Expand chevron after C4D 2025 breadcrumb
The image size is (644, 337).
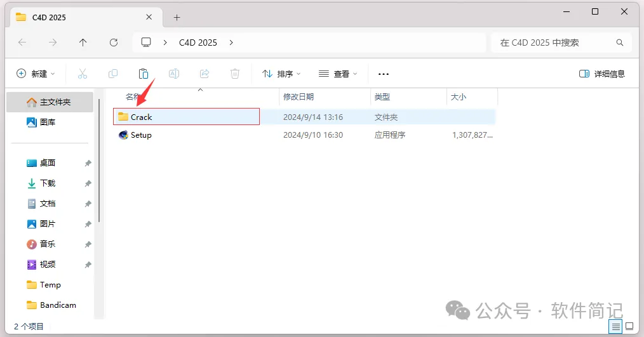pos(231,43)
